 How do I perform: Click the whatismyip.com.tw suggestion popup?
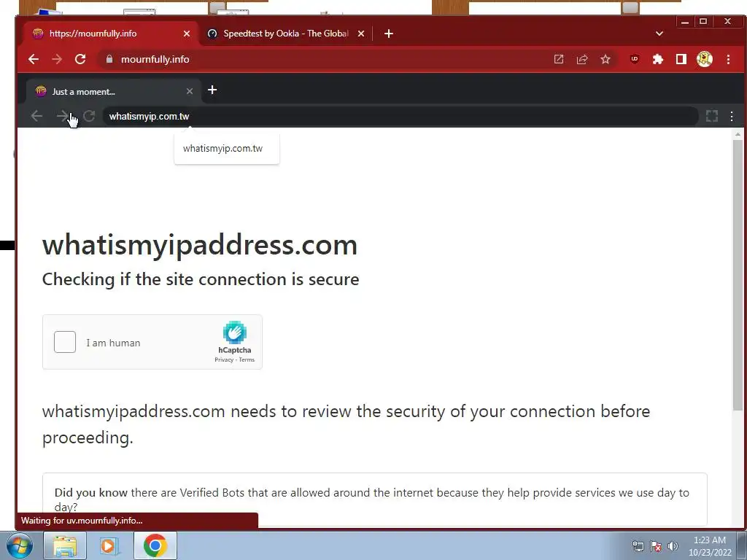pyautogui.click(x=227, y=149)
